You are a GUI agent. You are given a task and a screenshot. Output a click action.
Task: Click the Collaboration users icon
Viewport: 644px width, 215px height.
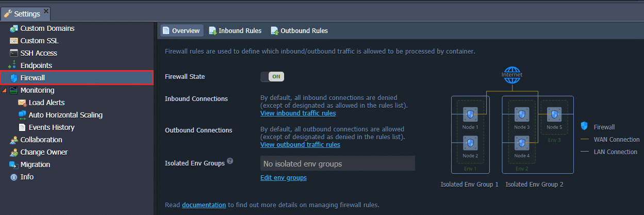14,140
